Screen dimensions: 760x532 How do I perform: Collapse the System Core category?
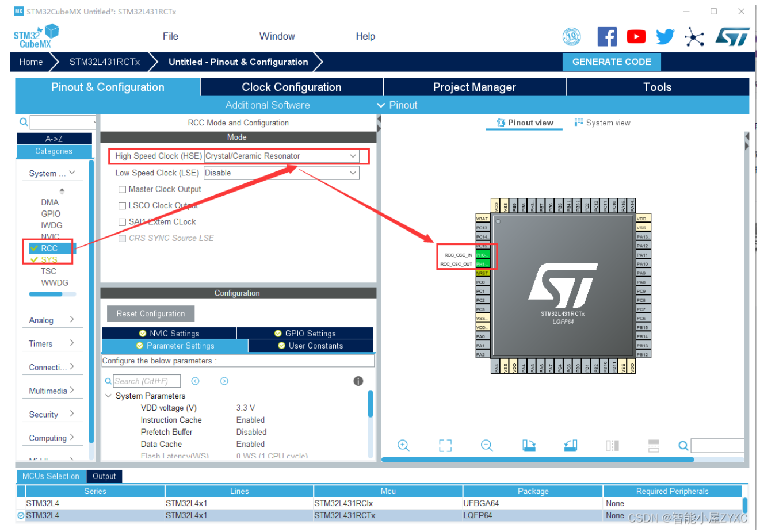pos(52,173)
